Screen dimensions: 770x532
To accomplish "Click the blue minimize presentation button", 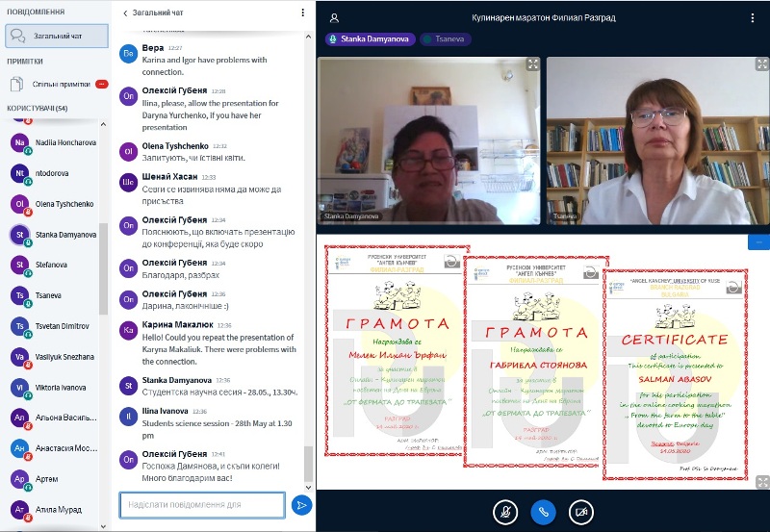I will [758, 241].
